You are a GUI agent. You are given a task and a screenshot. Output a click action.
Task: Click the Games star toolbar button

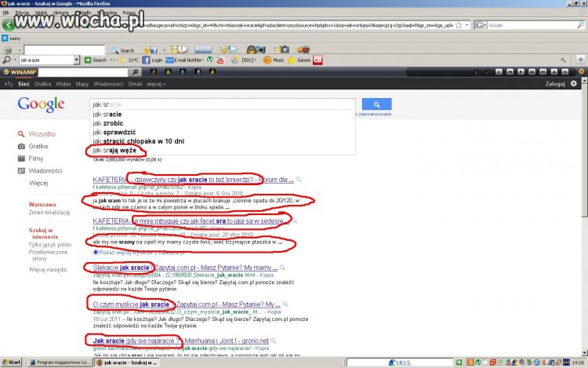coord(299,60)
